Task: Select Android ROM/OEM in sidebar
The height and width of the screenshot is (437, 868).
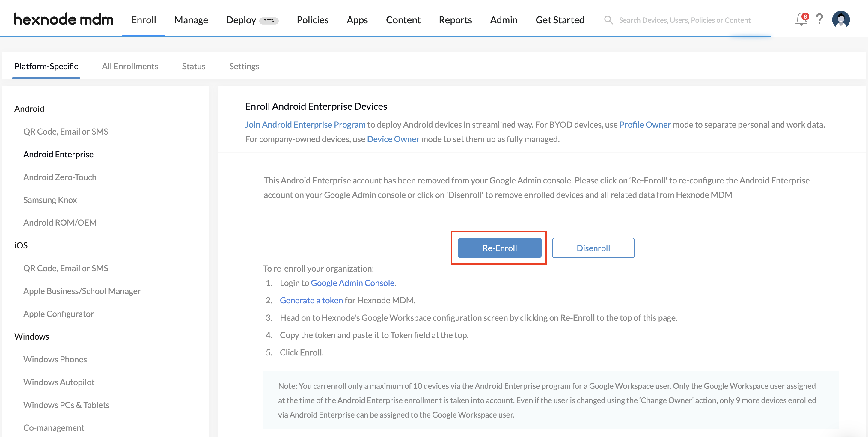Action: click(x=60, y=222)
